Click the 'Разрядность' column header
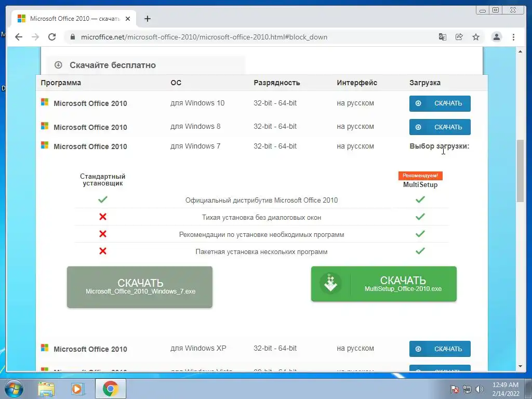The height and width of the screenshot is (399, 532). (277, 83)
